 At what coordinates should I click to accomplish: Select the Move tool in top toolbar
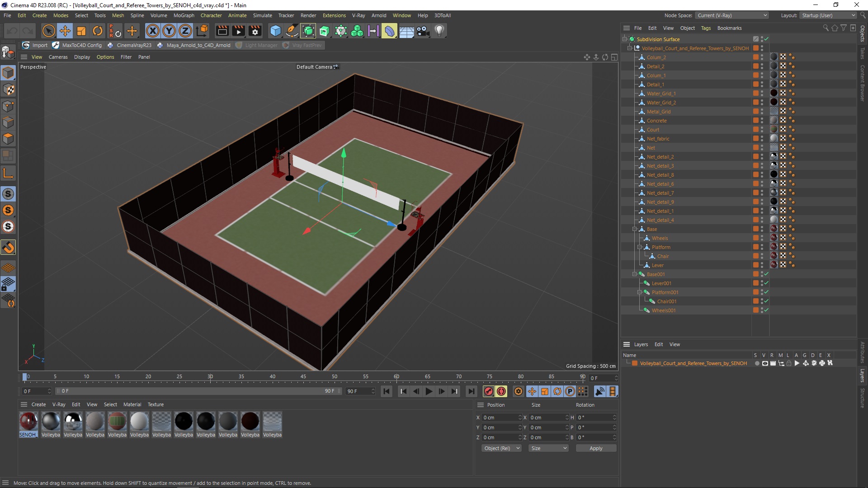(65, 31)
